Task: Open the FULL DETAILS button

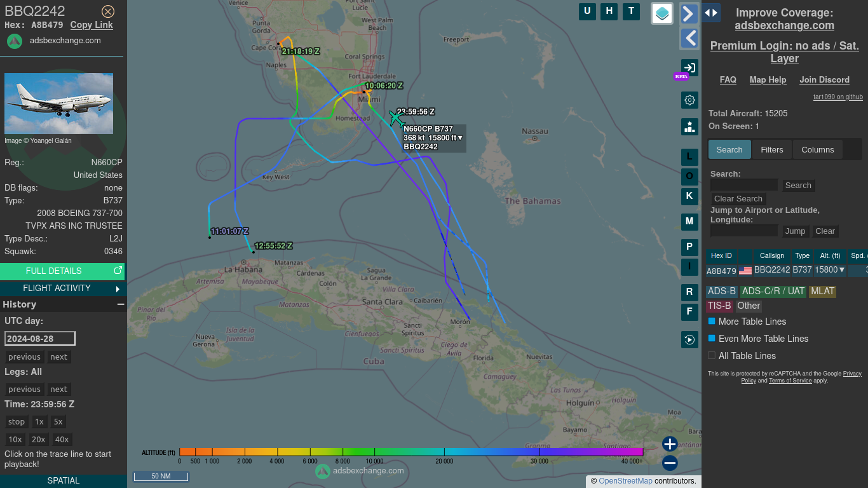Action: (x=62, y=271)
